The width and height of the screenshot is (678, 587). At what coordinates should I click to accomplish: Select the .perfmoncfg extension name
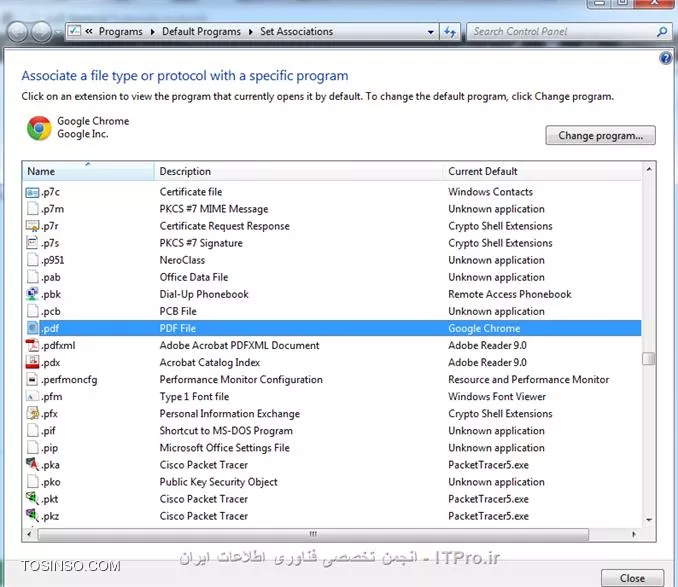tap(69, 380)
